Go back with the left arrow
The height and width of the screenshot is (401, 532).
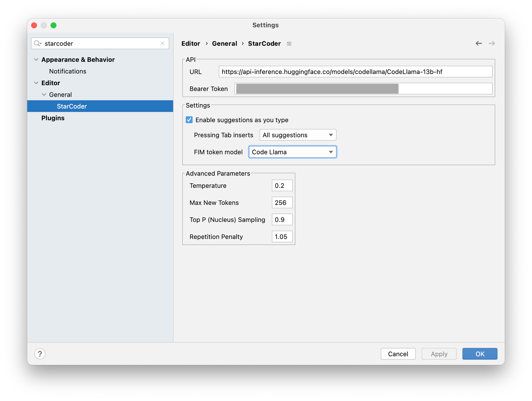(479, 43)
